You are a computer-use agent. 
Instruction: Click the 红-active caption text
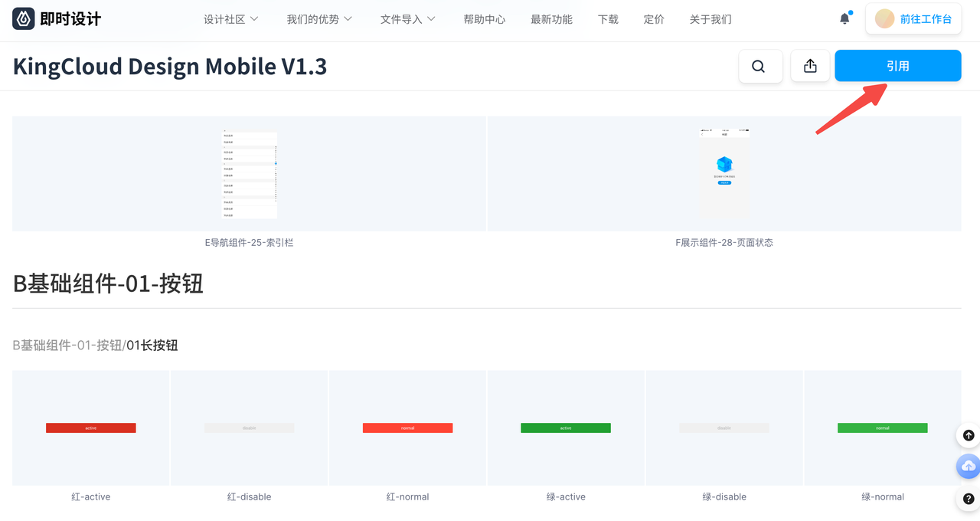tap(91, 496)
